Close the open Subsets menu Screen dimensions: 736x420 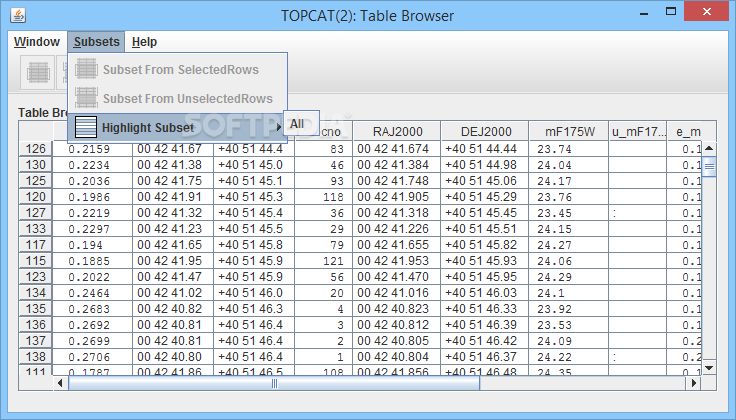click(96, 42)
